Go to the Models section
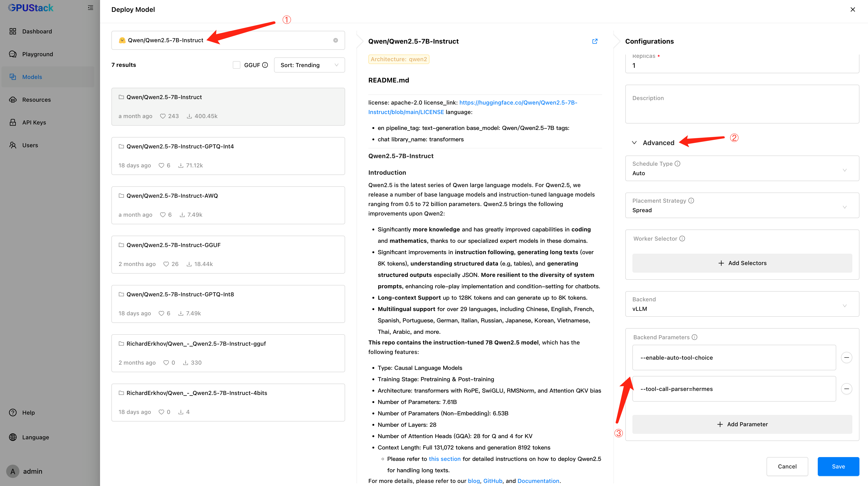This screenshot has height=486, width=868. (47, 77)
